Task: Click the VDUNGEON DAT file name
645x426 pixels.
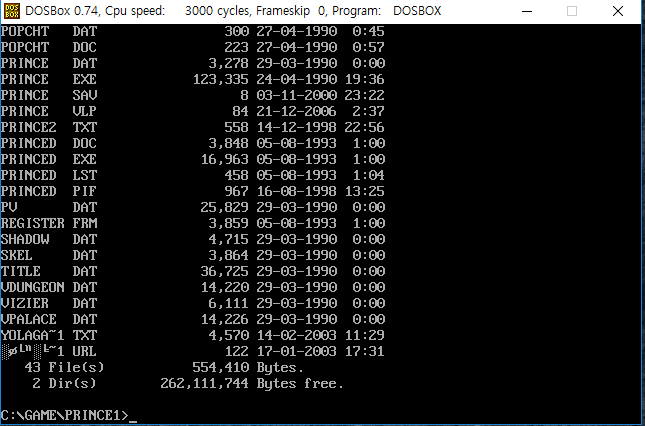Action: 49,288
